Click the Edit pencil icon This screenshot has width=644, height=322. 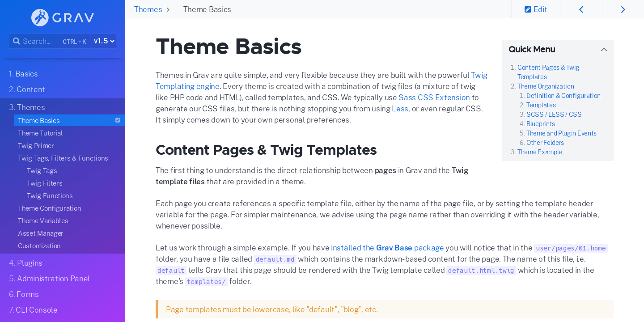point(529,9)
